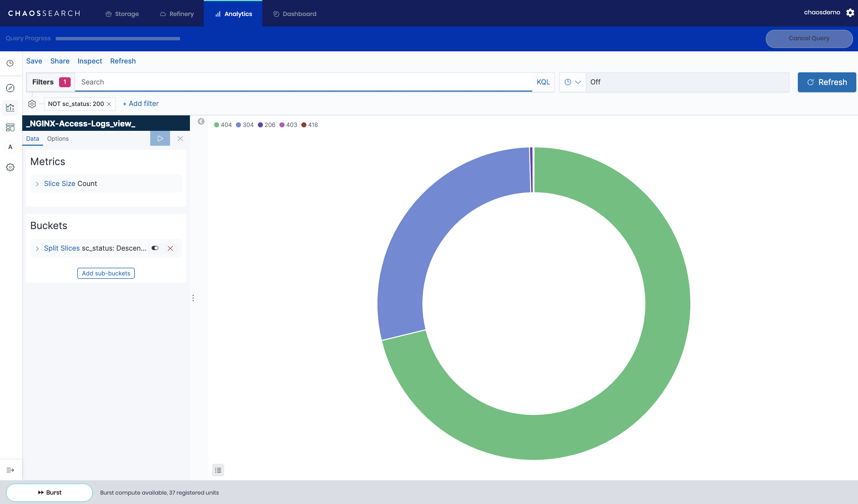858x504 pixels.
Task: Open the Visualize chart icon in sidebar
Action: pos(10,108)
